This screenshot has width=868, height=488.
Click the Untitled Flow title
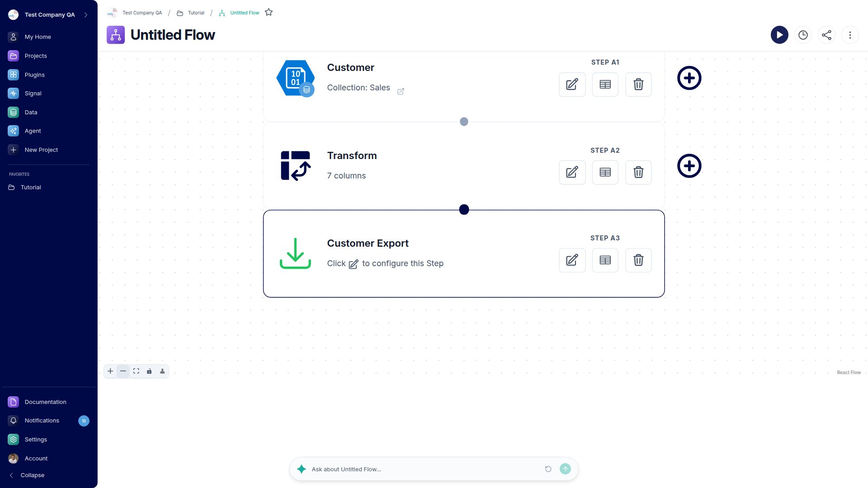[x=173, y=35]
